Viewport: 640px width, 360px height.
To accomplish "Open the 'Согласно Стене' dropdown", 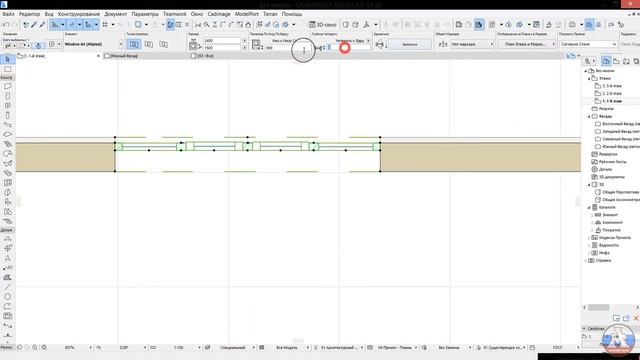I will pos(588,44).
